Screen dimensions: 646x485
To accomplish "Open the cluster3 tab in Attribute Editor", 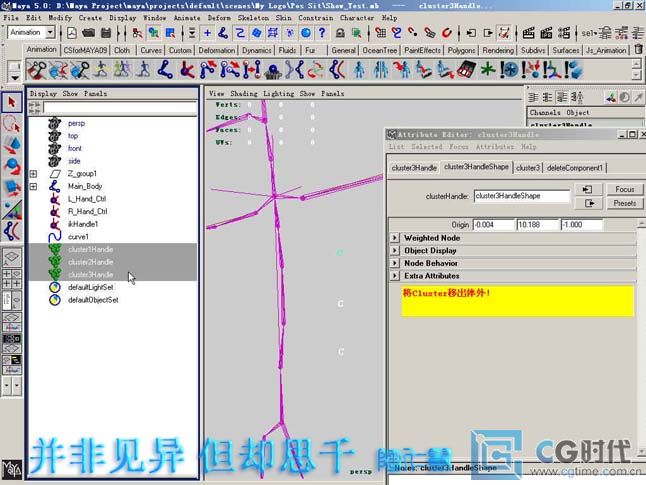I will 528,168.
